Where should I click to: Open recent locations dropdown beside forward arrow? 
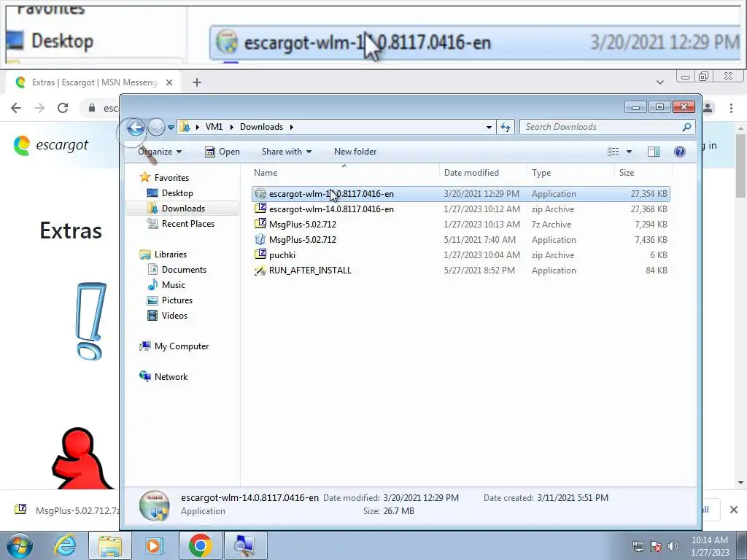coord(171,128)
